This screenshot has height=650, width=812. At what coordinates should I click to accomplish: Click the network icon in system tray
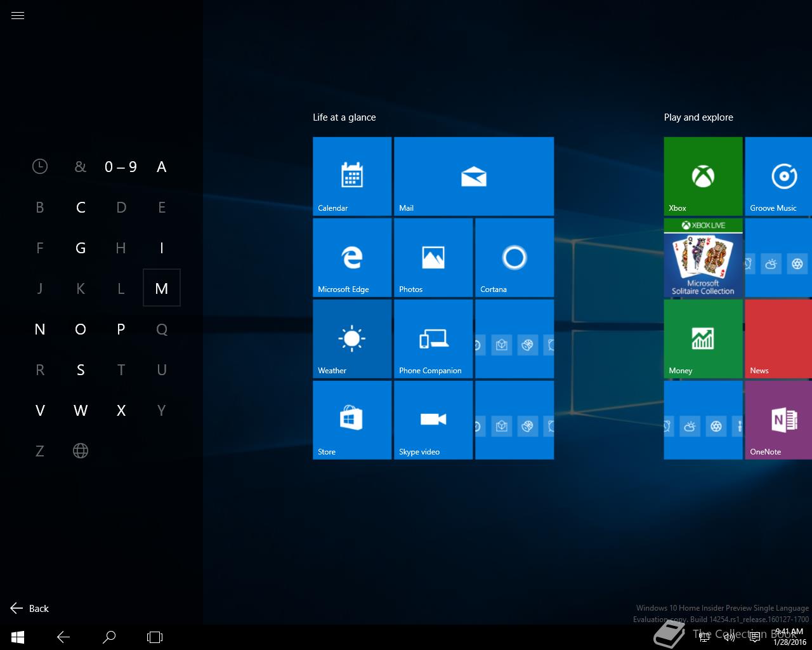click(x=704, y=637)
